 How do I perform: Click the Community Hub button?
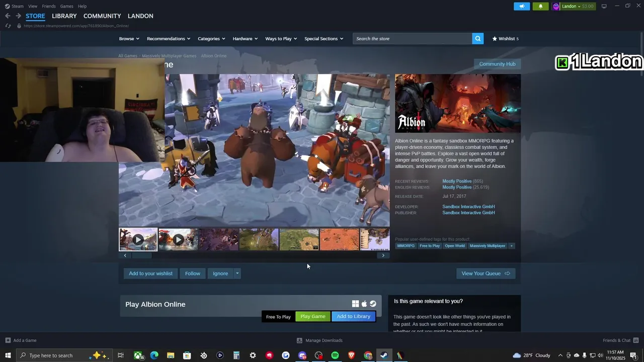click(497, 64)
